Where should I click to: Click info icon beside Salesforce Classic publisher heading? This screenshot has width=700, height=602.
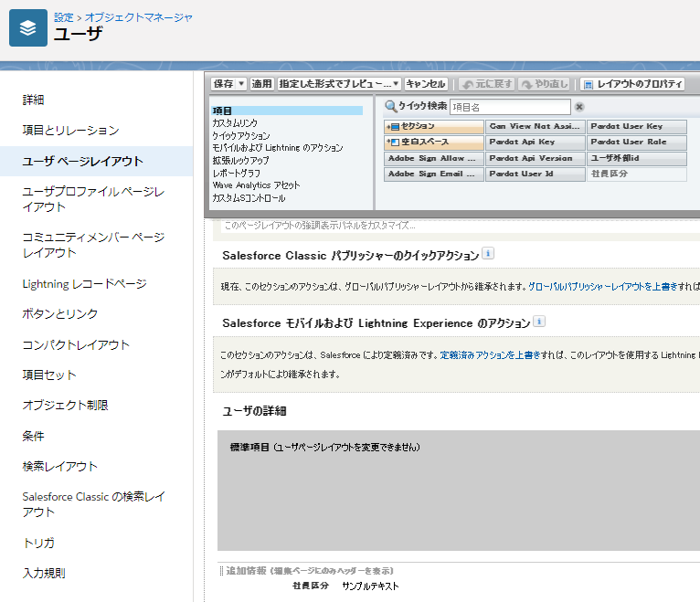tap(488, 253)
